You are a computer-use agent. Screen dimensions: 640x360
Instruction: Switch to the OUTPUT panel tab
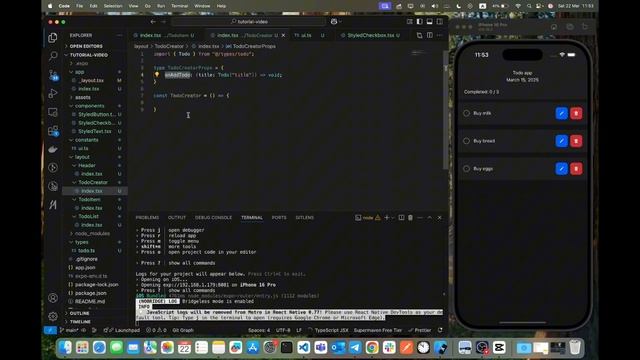pos(177,218)
